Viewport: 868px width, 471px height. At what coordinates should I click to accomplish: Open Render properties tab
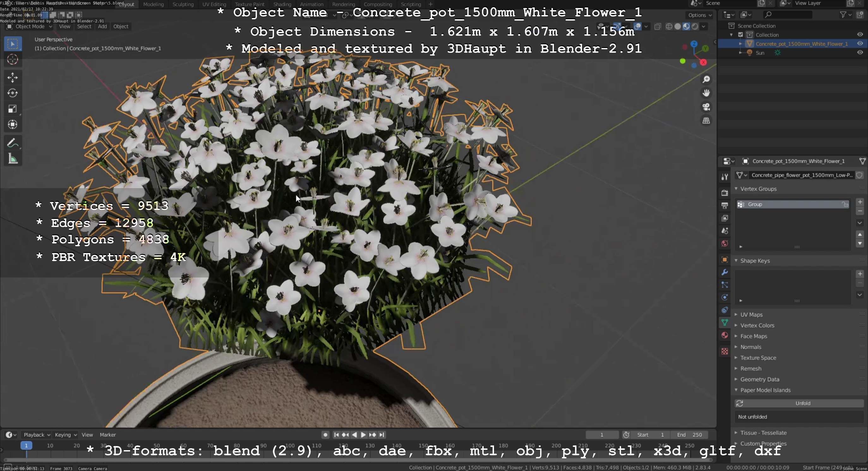725,193
